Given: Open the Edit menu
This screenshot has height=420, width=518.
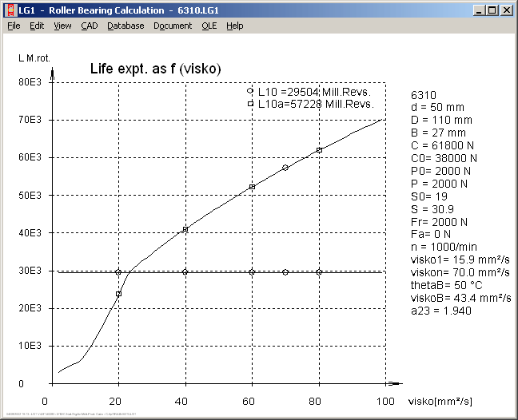Looking at the screenshot, I should click(x=37, y=26).
